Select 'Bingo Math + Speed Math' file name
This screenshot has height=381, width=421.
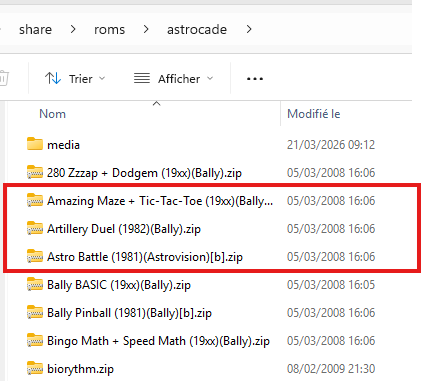[158, 341]
